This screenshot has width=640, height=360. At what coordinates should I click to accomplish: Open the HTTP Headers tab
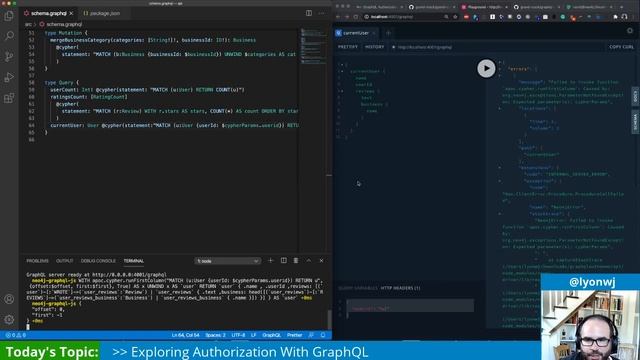pos(400,288)
